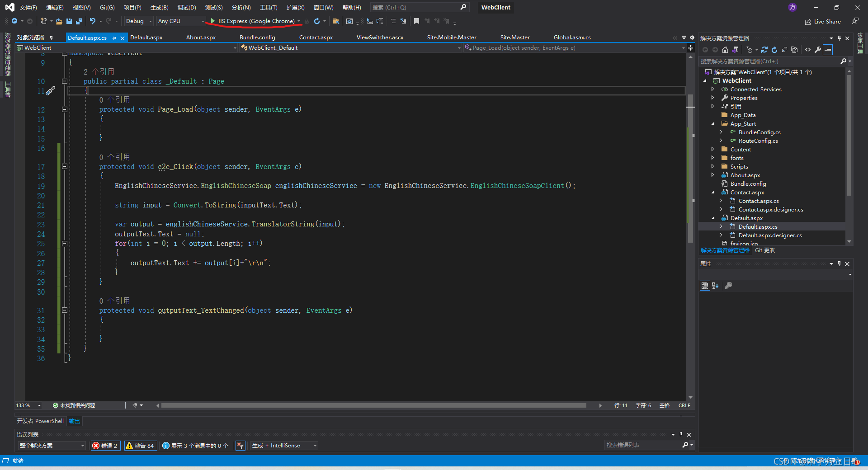Image resolution: width=868 pixels, height=470 pixels.
Task: Open Properties wrench icon in Solution Explorer
Action: point(818,50)
